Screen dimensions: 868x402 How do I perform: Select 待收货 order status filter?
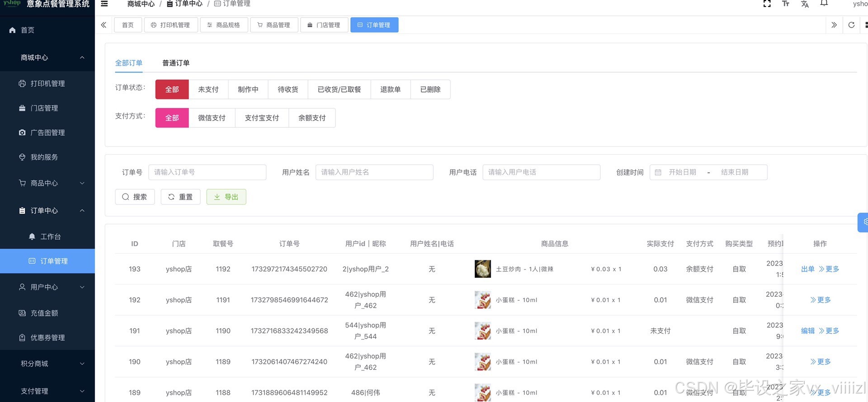click(x=288, y=89)
